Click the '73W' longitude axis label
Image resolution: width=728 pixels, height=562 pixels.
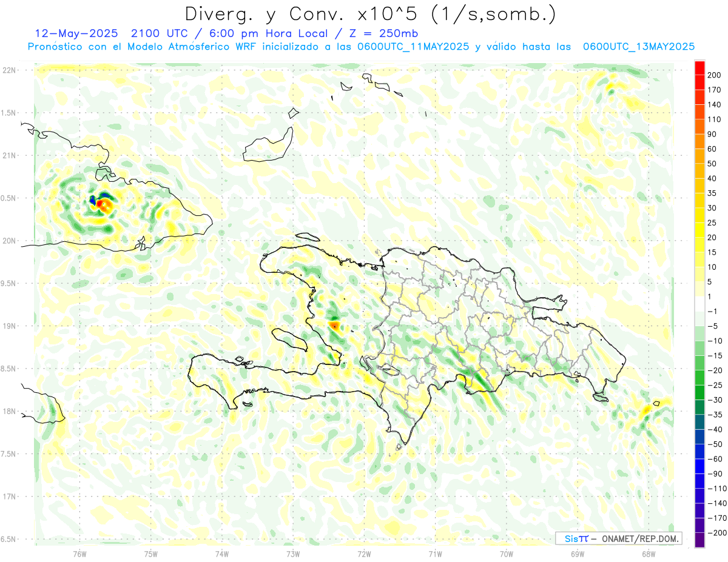[x=293, y=553]
